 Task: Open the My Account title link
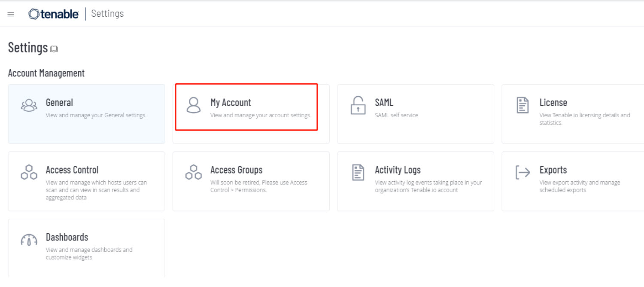click(x=231, y=103)
